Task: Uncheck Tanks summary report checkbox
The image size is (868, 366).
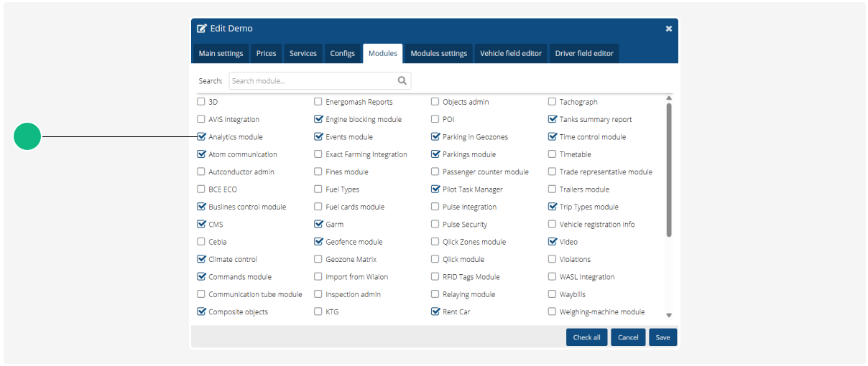Action: 553,119
